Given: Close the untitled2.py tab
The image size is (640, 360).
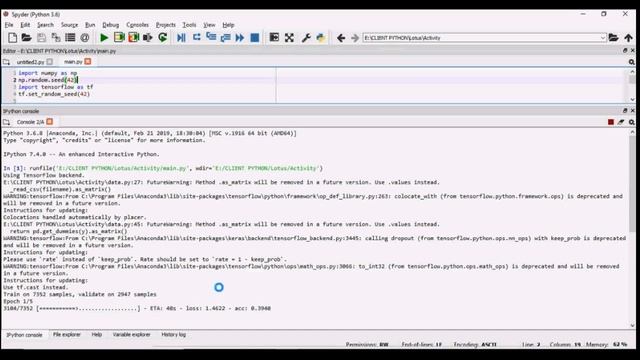Looking at the screenshot, I should [x=49, y=62].
